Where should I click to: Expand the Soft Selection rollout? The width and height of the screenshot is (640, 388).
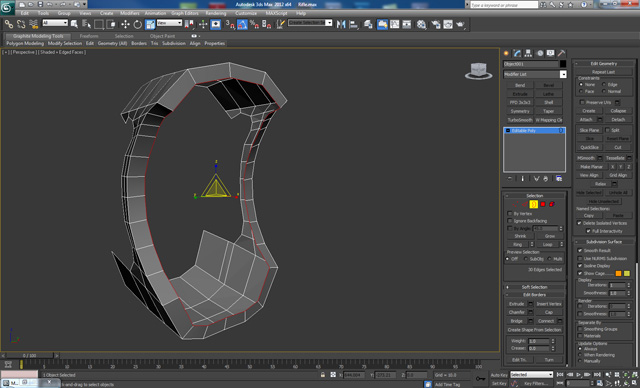click(x=534, y=287)
